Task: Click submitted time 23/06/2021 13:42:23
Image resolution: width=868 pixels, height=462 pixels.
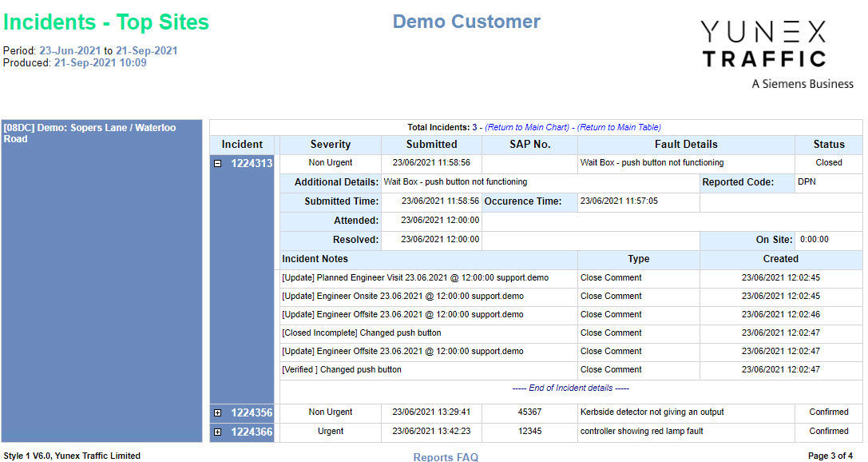Action: (x=431, y=431)
